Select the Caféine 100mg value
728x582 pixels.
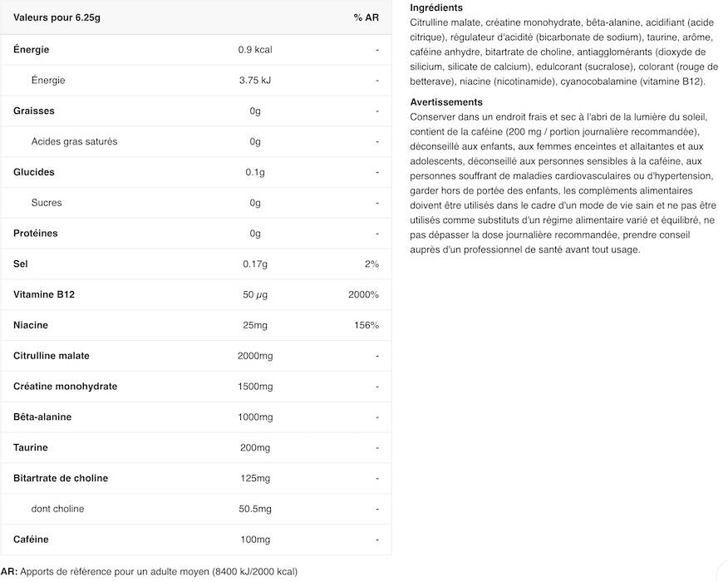click(255, 540)
